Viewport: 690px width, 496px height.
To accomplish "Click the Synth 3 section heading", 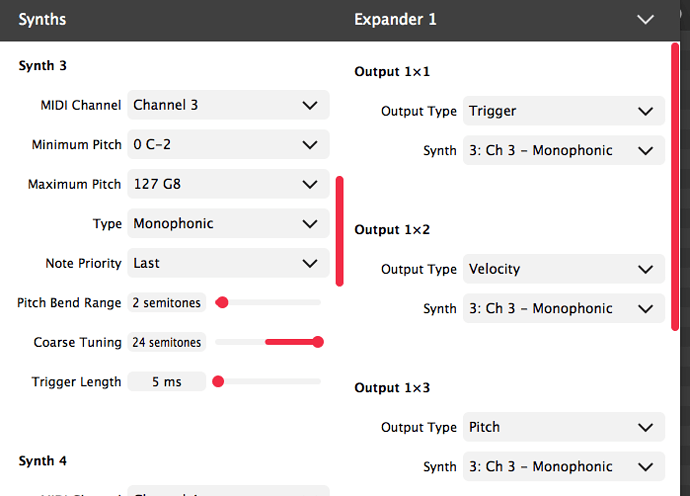I will pyautogui.click(x=43, y=66).
